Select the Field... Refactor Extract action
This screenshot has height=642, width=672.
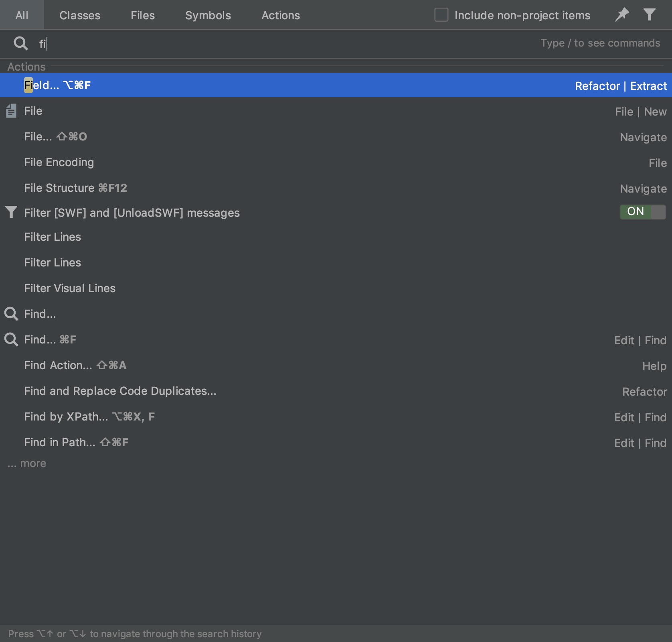[336, 85]
